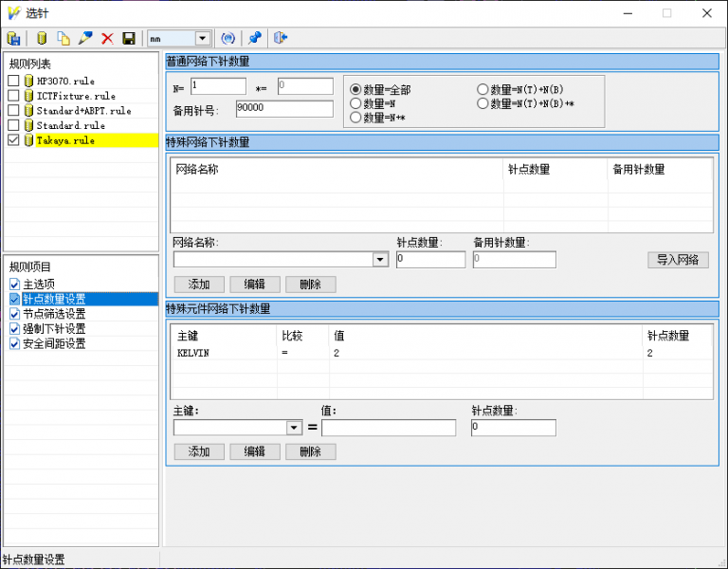The height and width of the screenshot is (569, 728).
Task: Click the blue pushpin icon
Action: tap(255, 38)
